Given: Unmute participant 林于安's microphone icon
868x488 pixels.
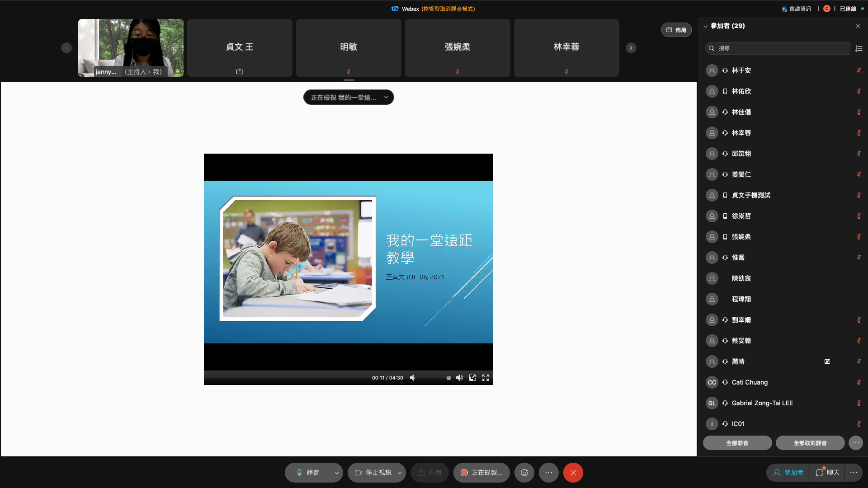Looking at the screenshot, I should pyautogui.click(x=859, y=70).
